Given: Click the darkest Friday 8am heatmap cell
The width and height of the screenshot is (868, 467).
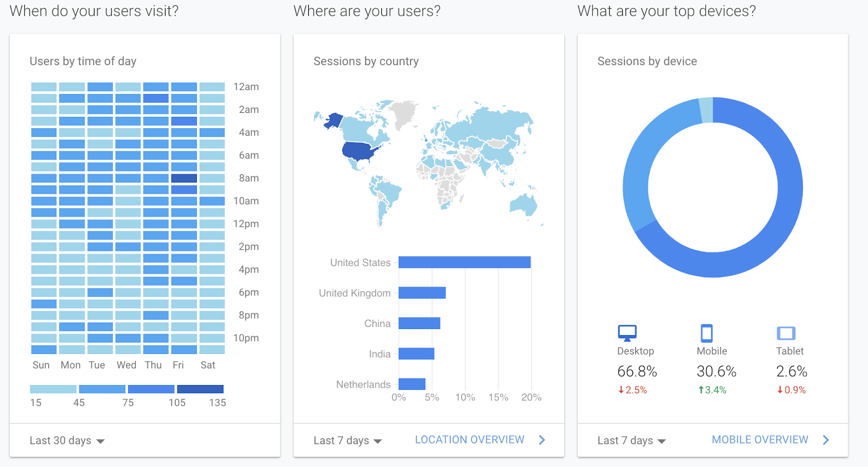Looking at the screenshot, I should (184, 178).
